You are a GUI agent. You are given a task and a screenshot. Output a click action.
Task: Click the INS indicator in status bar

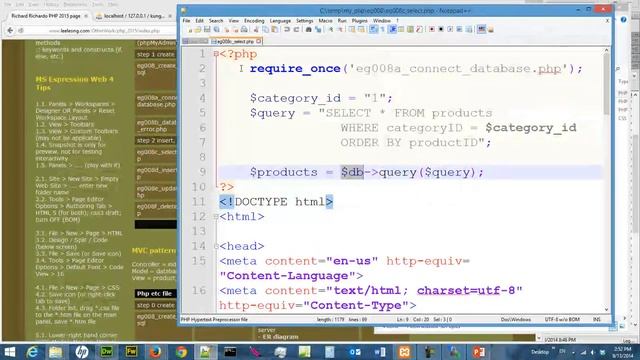click(x=597, y=319)
